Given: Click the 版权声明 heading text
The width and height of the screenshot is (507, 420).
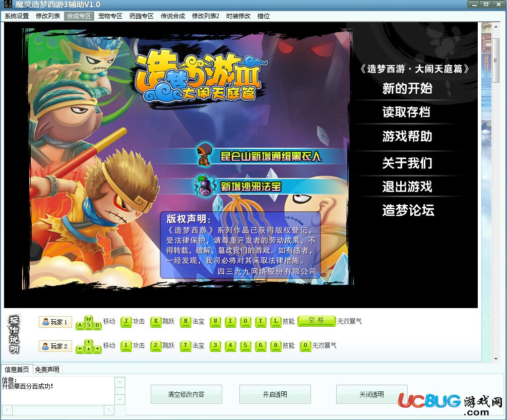Looking at the screenshot, I should [188, 219].
